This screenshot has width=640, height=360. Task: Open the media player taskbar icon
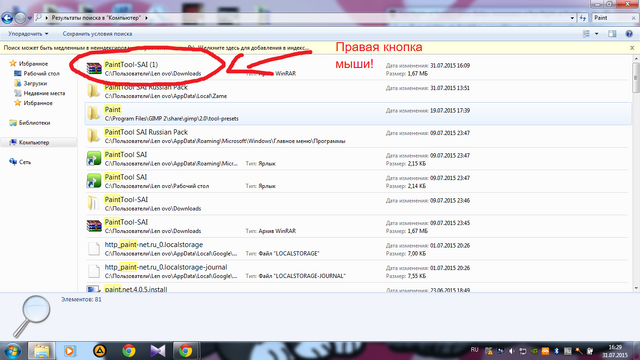coord(70,351)
